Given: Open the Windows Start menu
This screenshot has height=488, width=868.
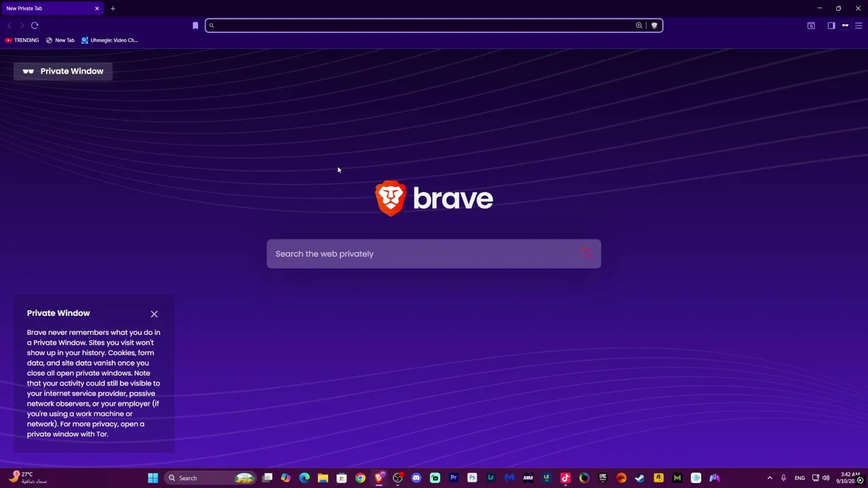Looking at the screenshot, I should tap(153, 478).
